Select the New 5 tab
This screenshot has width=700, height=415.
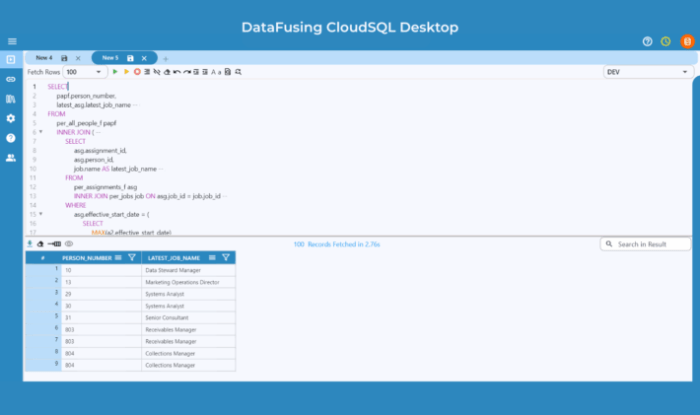[110, 58]
